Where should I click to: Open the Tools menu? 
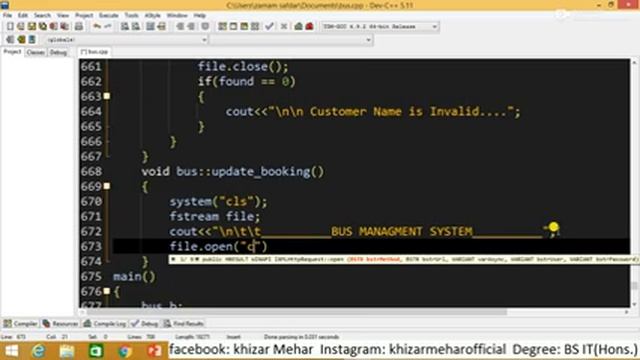click(x=131, y=15)
